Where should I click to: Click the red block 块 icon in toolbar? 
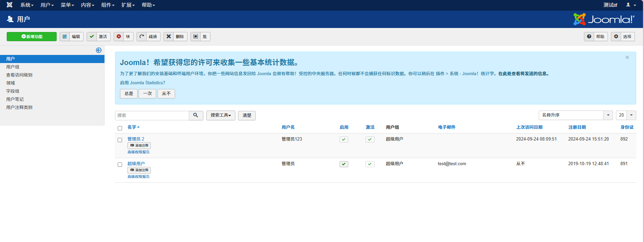(x=119, y=36)
